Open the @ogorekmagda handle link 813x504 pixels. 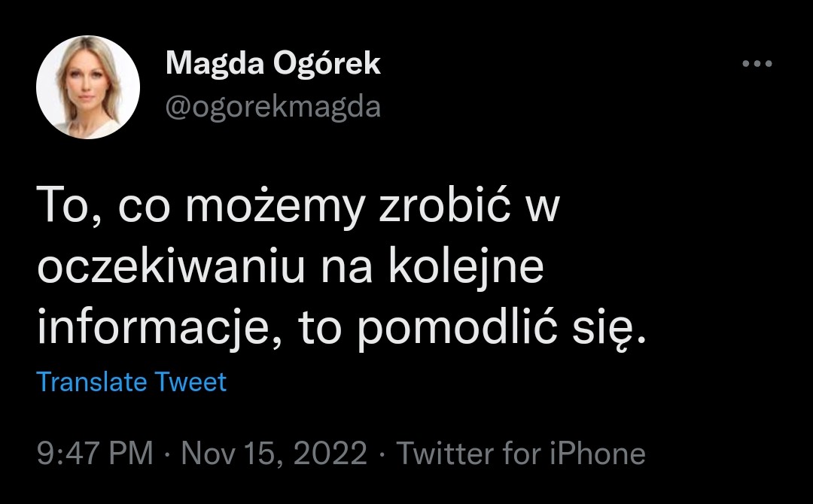pos(273,108)
